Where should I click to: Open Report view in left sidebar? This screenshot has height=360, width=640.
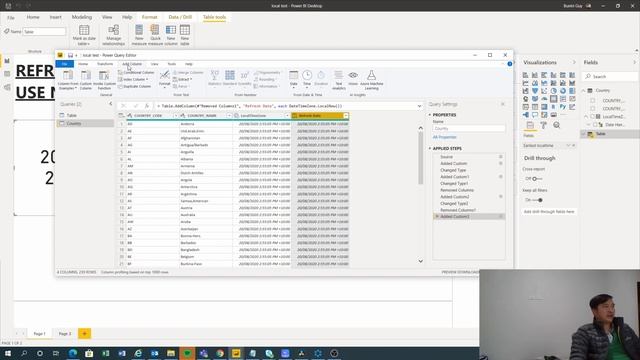(7, 61)
